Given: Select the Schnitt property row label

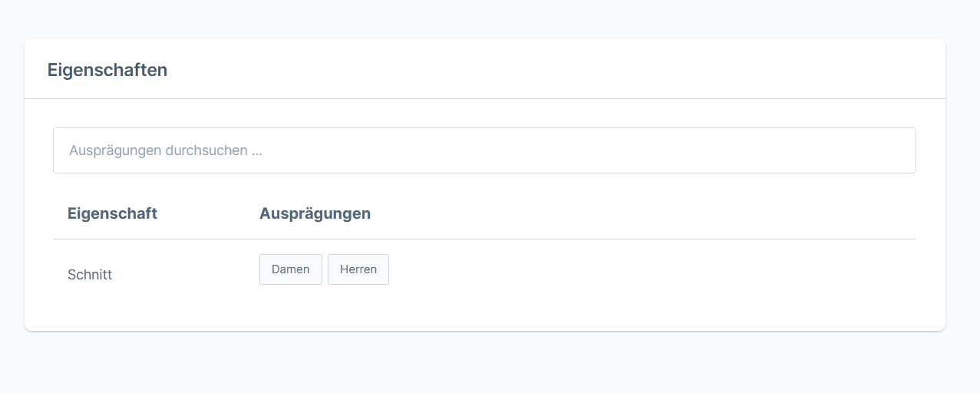Looking at the screenshot, I should (90, 274).
